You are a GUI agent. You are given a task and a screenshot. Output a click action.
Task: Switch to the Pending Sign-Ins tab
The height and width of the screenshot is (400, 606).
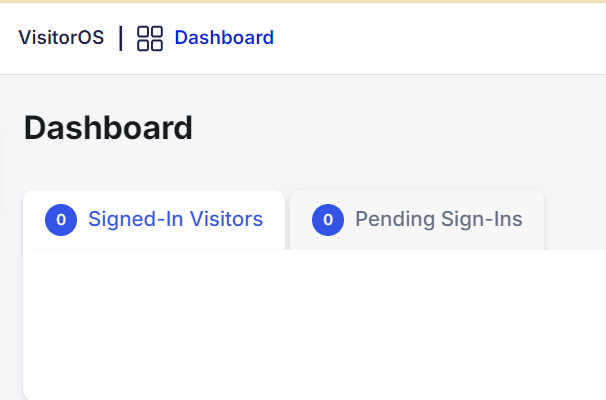[417, 220]
